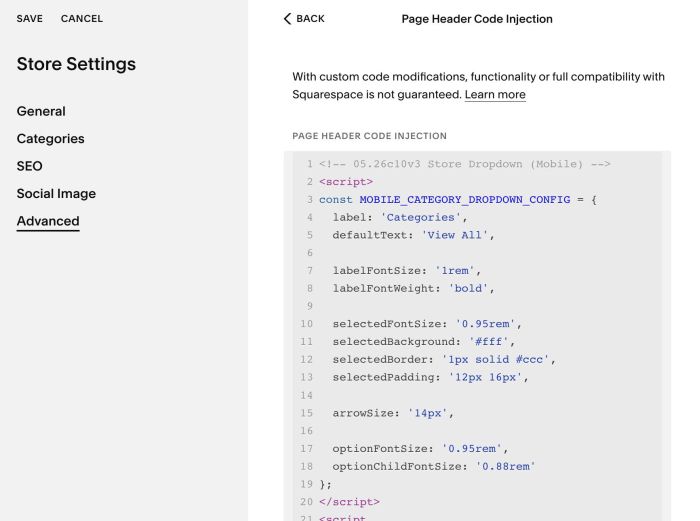The height and width of the screenshot is (521, 700).
Task: Click the Page Header Code Injection title
Action: [x=477, y=19]
